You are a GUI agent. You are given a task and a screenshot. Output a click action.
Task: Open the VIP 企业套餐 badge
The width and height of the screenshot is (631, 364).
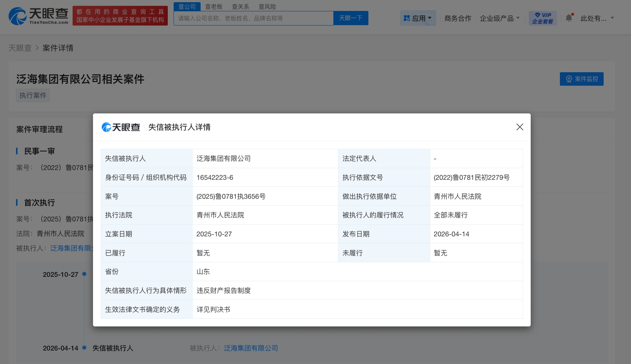point(542,18)
